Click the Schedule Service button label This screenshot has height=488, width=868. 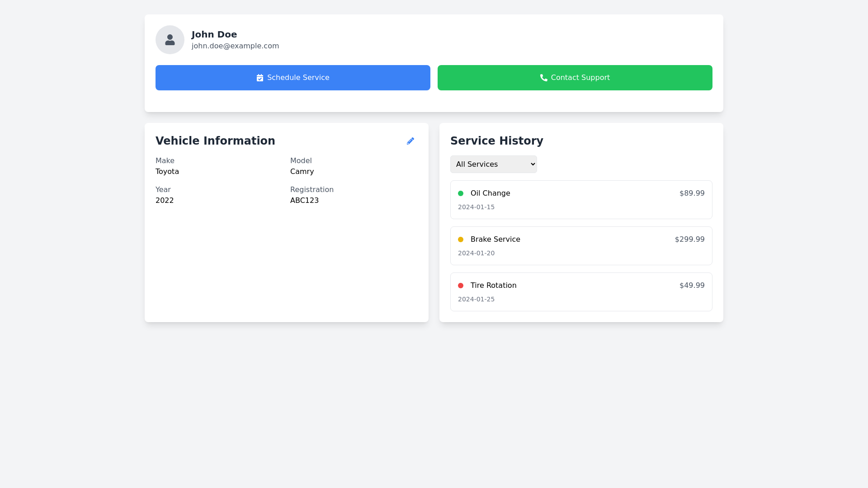tap(298, 78)
